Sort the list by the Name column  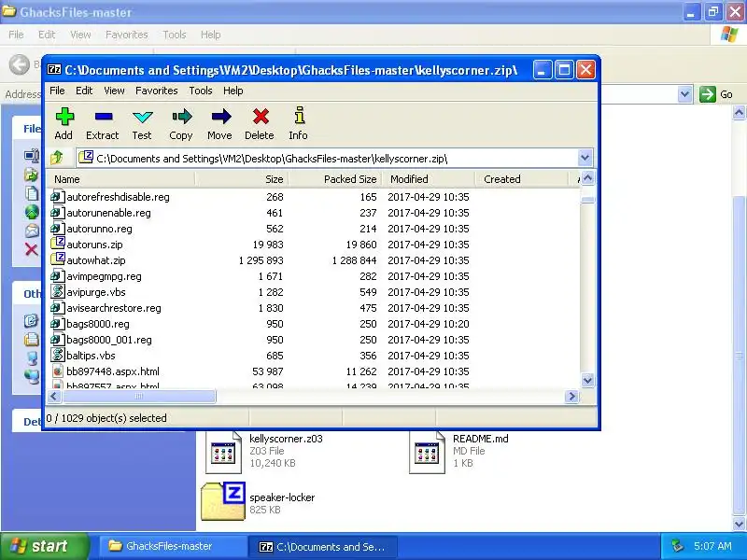pyautogui.click(x=121, y=179)
